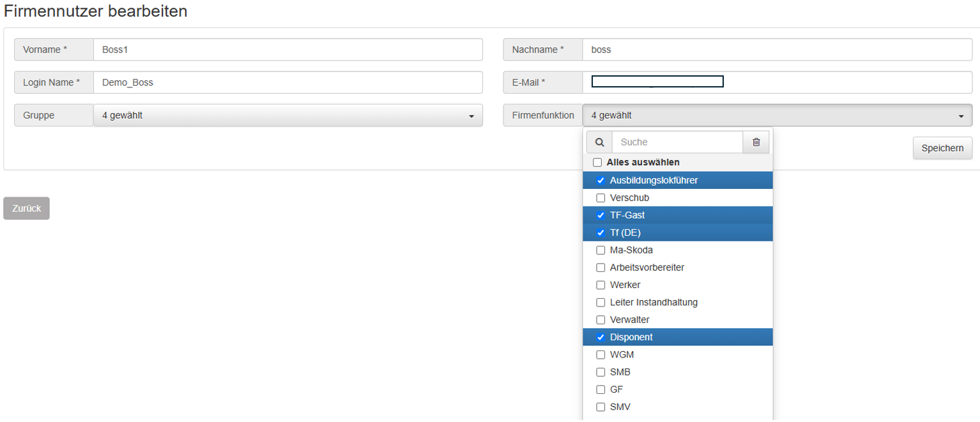Open the Gruppe dropdown
Image resolution: width=980 pixels, height=422 pixels.
click(x=287, y=116)
